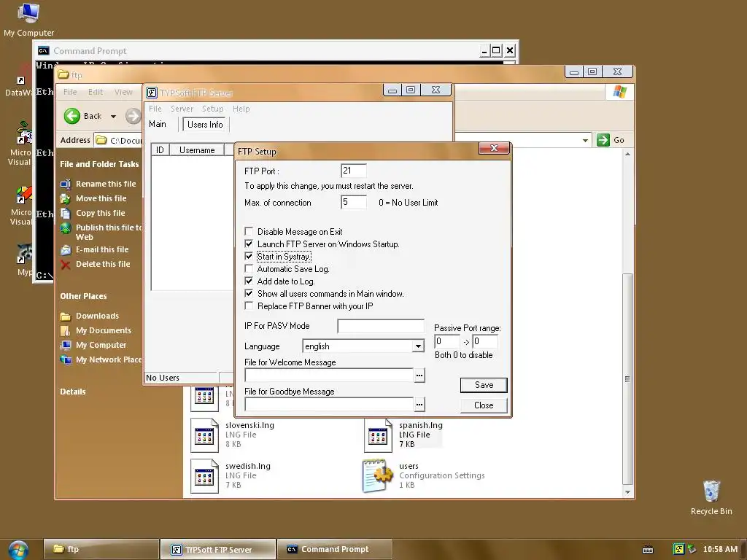747x560 pixels.
Task: Click TYPSoft FTP tray icon
Action: click(x=678, y=549)
